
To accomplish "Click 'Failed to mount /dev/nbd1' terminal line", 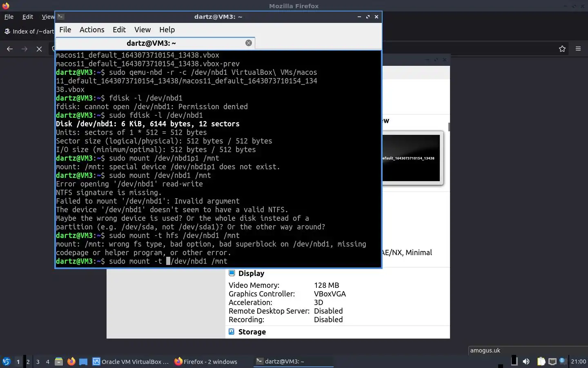I will click(x=148, y=201).
